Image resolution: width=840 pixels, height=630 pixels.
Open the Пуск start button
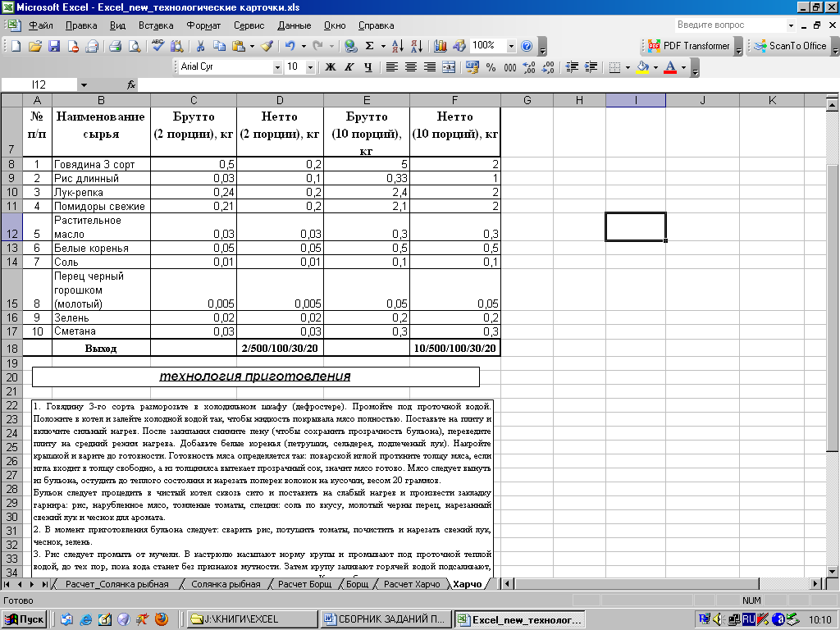pos(24,619)
